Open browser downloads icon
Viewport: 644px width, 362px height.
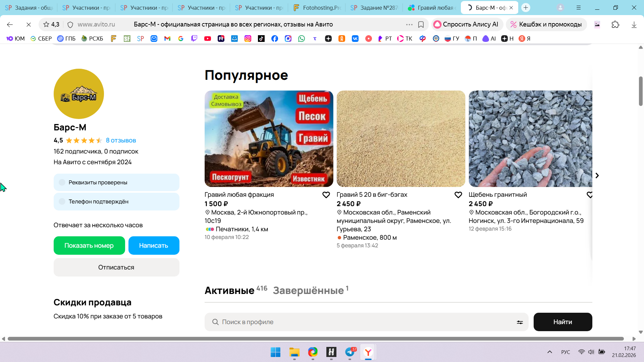click(634, 24)
